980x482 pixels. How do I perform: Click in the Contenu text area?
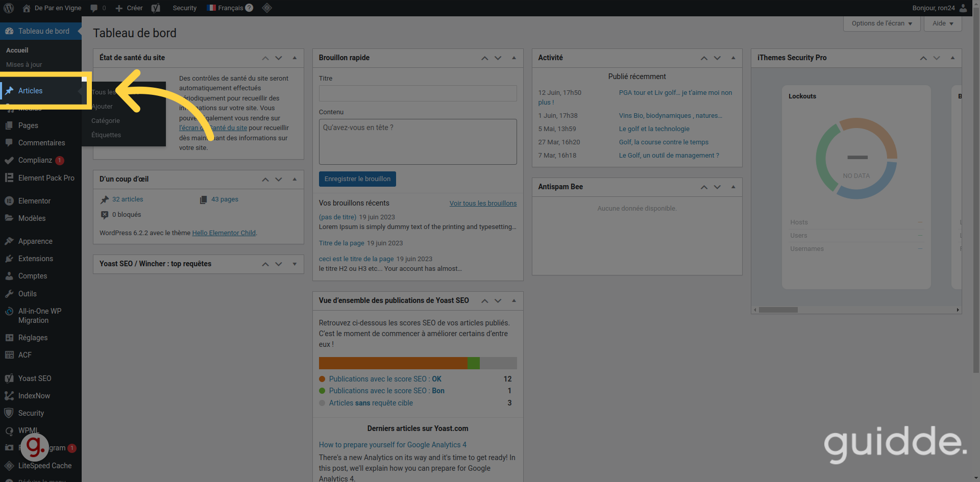[418, 142]
